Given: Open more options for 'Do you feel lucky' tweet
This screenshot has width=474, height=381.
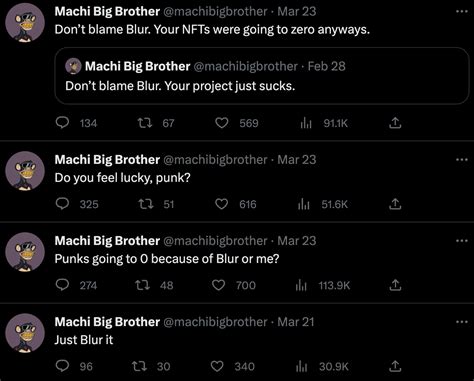Looking at the screenshot, I should pos(462,160).
